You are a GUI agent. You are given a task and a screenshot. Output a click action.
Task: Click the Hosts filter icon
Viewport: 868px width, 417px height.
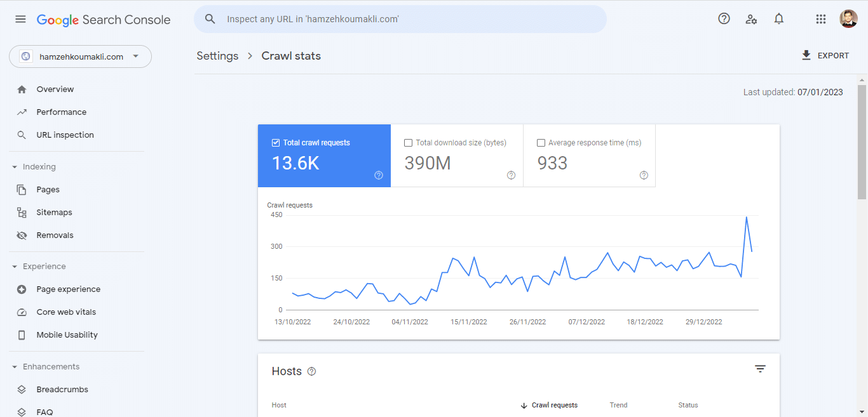tap(760, 369)
